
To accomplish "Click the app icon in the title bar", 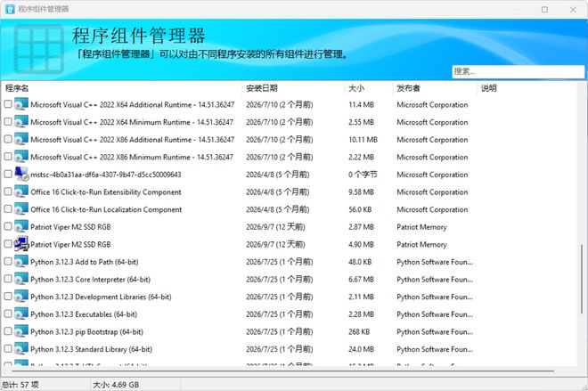I will click(10, 9).
